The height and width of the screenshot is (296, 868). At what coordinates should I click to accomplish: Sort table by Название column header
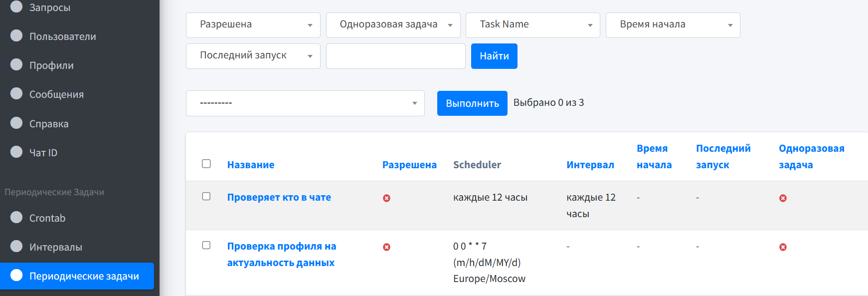pyautogui.click(x=250, y=165)
